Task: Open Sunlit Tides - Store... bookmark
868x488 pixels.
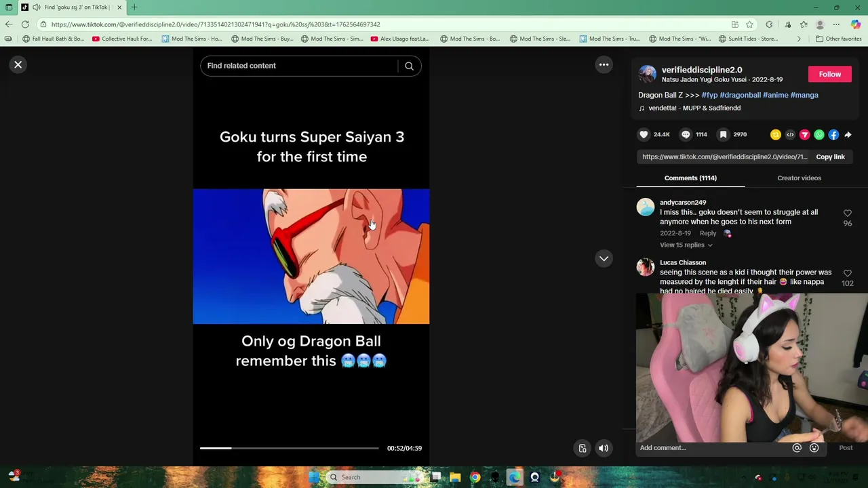Action: coord(748,39)
